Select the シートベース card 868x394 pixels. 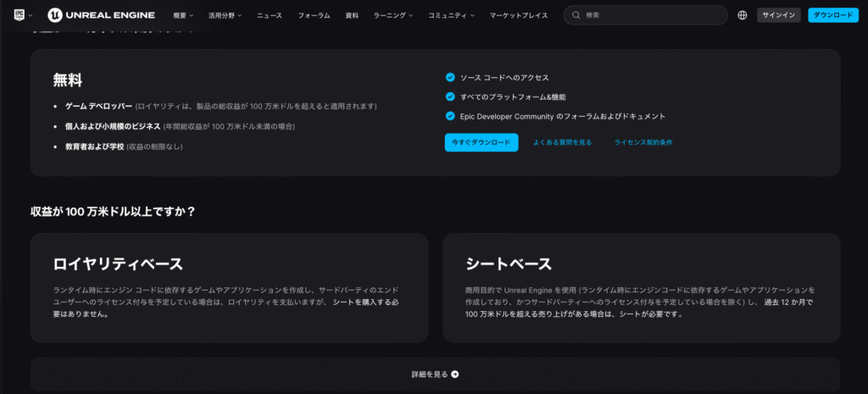pyautogui.click(x=641, y=288)
